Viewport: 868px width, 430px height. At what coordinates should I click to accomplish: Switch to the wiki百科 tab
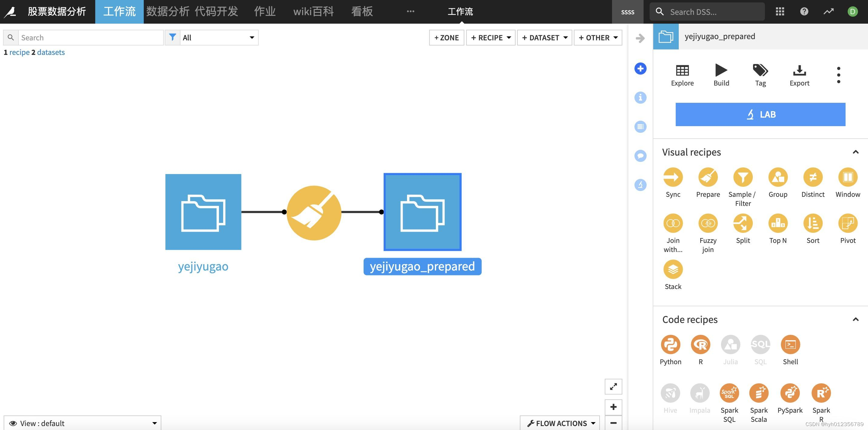coord(313,12)
